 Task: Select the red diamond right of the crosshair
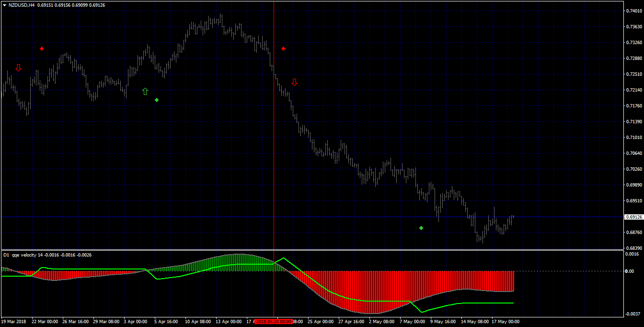tap(284, 49)
